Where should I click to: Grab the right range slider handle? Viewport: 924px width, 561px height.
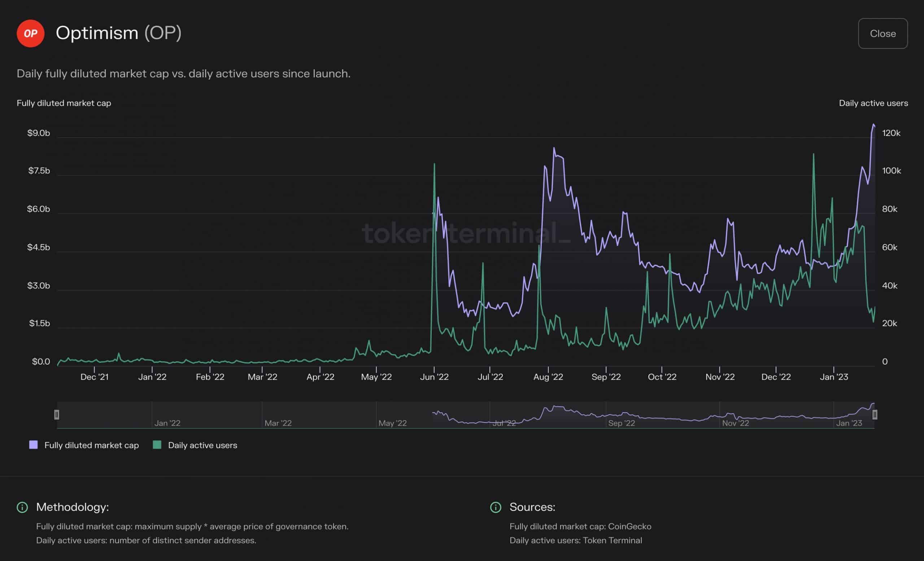(875, 415)
